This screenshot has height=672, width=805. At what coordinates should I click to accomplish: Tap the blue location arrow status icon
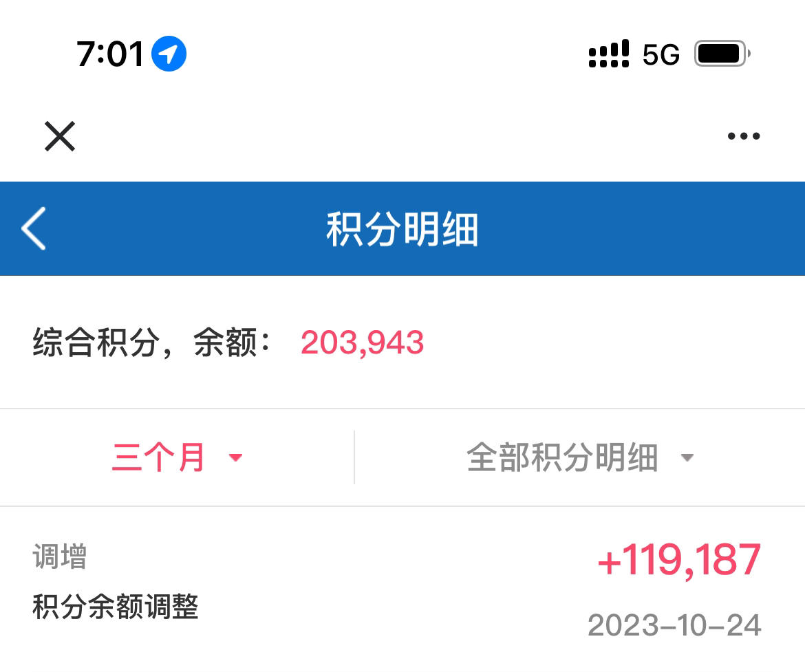169,54
